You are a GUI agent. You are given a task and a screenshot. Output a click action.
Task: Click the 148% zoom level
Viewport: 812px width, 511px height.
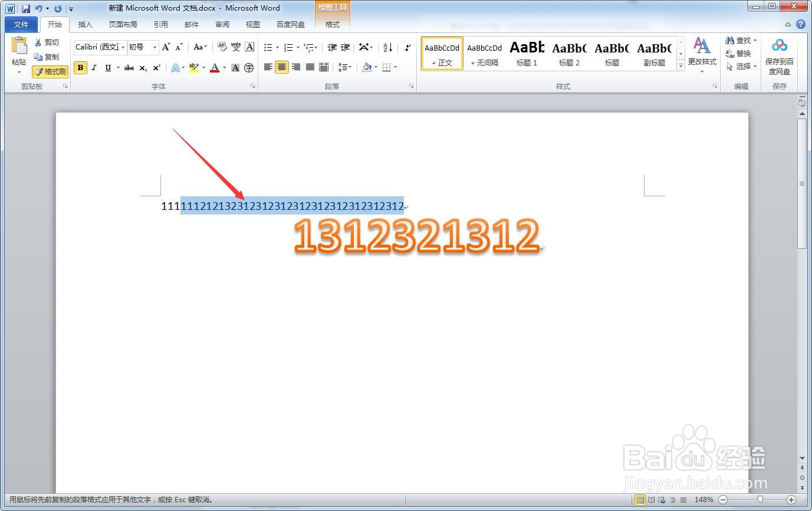pyautogui.click(x=704, y=500)
